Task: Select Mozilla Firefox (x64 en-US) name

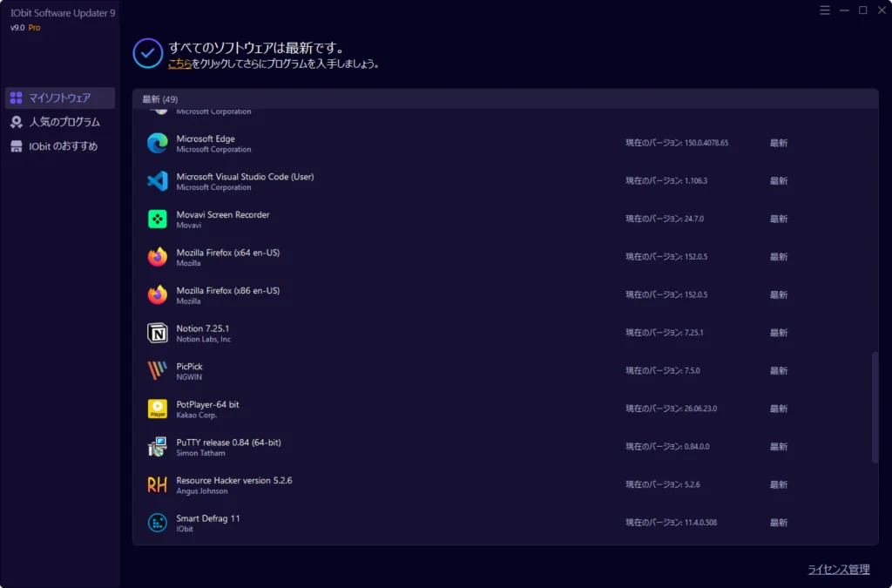Action: [x=227, y=253]
